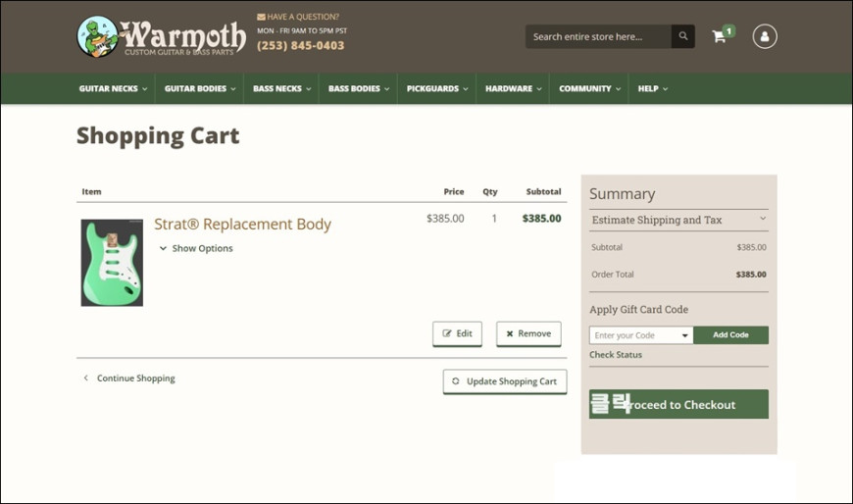
Task: Click the Shopping Cart page heading
Action: [x=158, y=136]
